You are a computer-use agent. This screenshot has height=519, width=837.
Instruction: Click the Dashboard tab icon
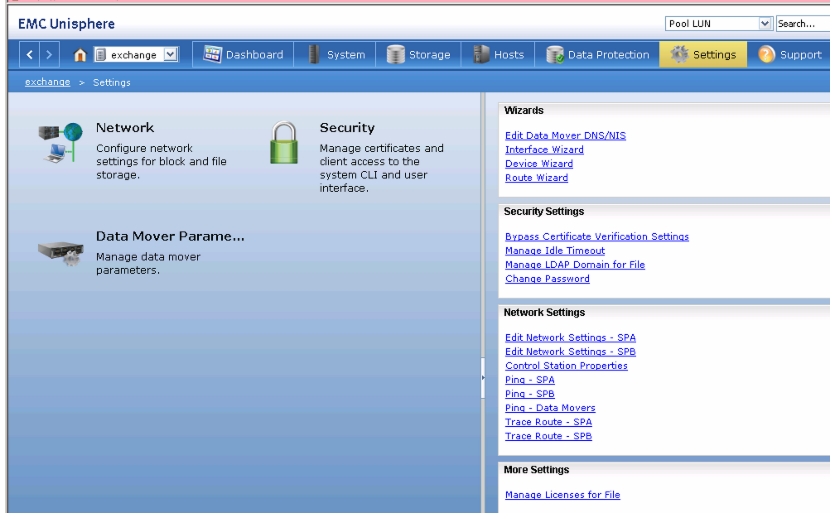point(212,54)
